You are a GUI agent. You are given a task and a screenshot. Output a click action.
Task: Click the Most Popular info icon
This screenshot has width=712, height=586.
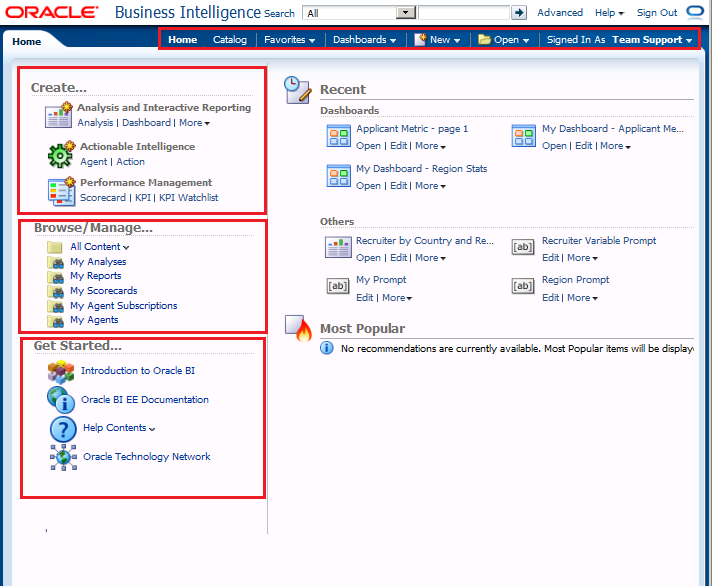(326, 348)
